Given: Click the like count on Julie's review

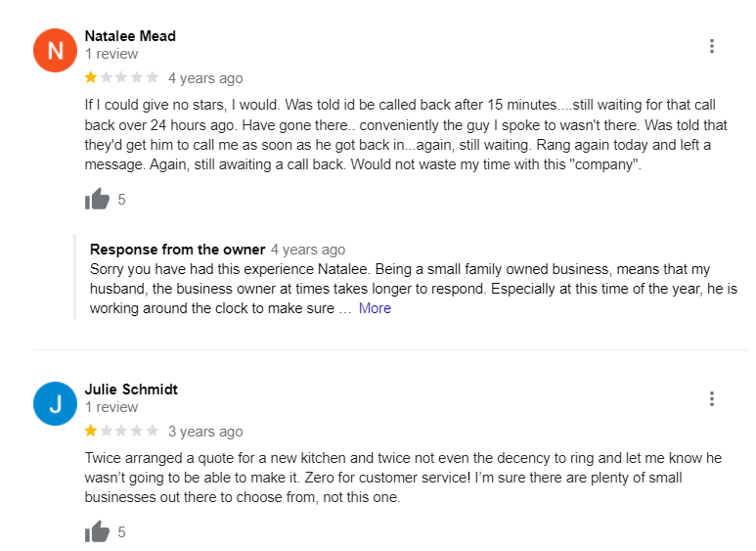Looking at the screenshot, I should coord(122,532).
